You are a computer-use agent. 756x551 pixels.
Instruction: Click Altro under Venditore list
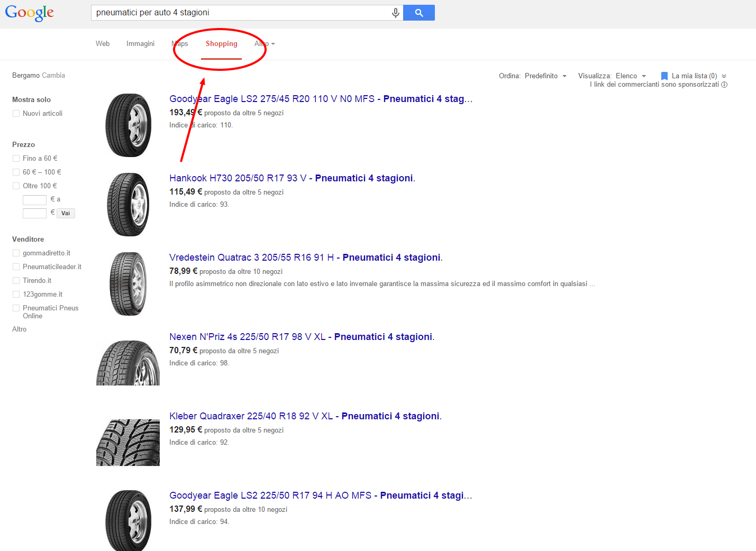20,329
